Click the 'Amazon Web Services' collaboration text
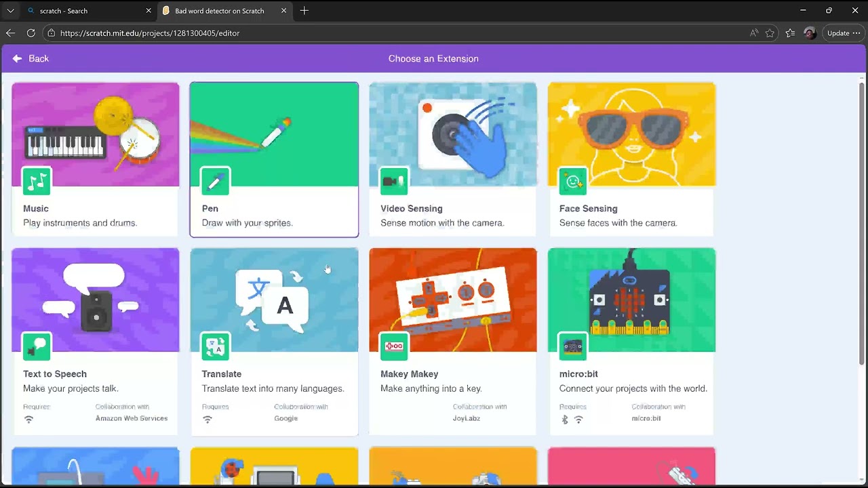Image resolution: width=868 pixels, height=488 pixels. [132, 418]
